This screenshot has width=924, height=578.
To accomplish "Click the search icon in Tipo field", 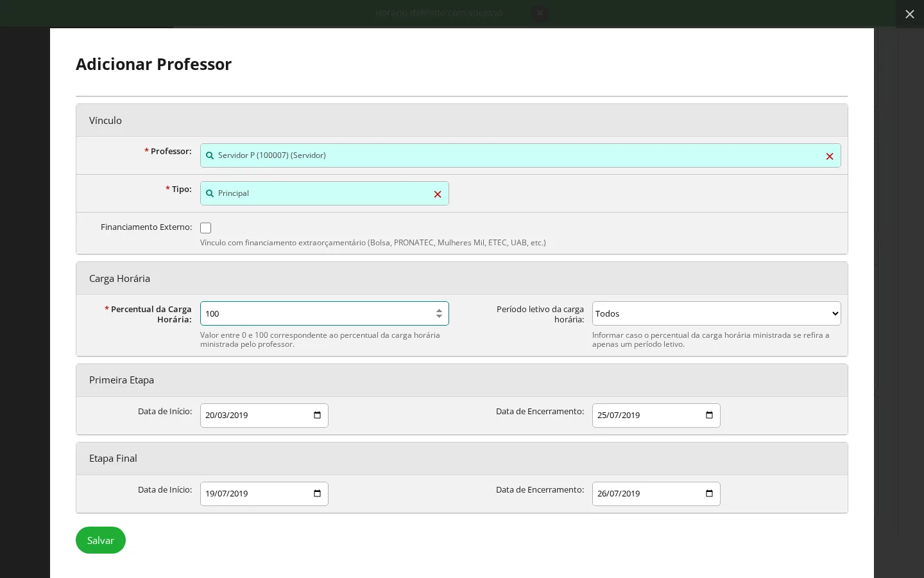I will point(210,193).
